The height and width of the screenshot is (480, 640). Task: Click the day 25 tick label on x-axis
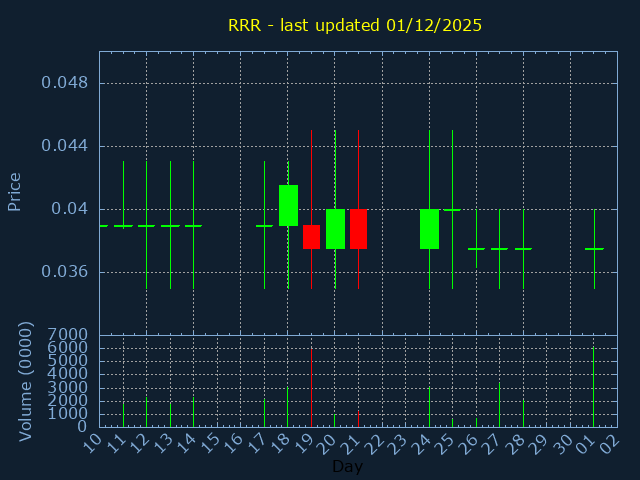pos(446,441)
